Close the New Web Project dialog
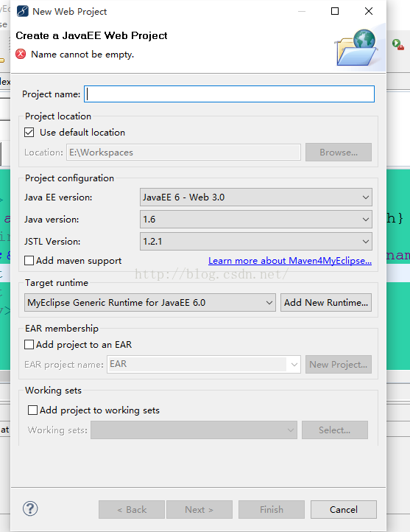410x532 pixels. click(369, 11)
